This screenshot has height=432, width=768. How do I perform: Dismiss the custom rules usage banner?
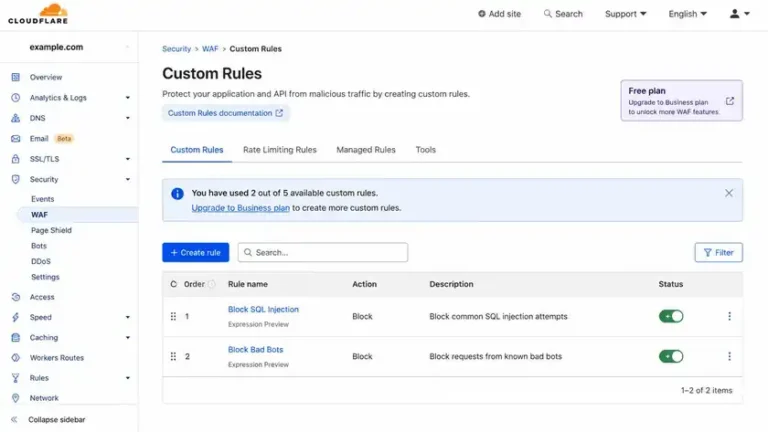click(729, 193)
